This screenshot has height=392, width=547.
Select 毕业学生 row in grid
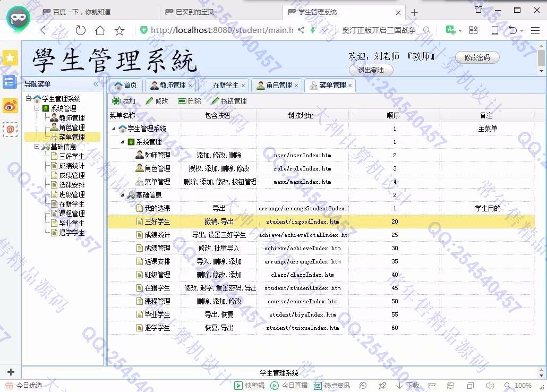click(321, 314)
